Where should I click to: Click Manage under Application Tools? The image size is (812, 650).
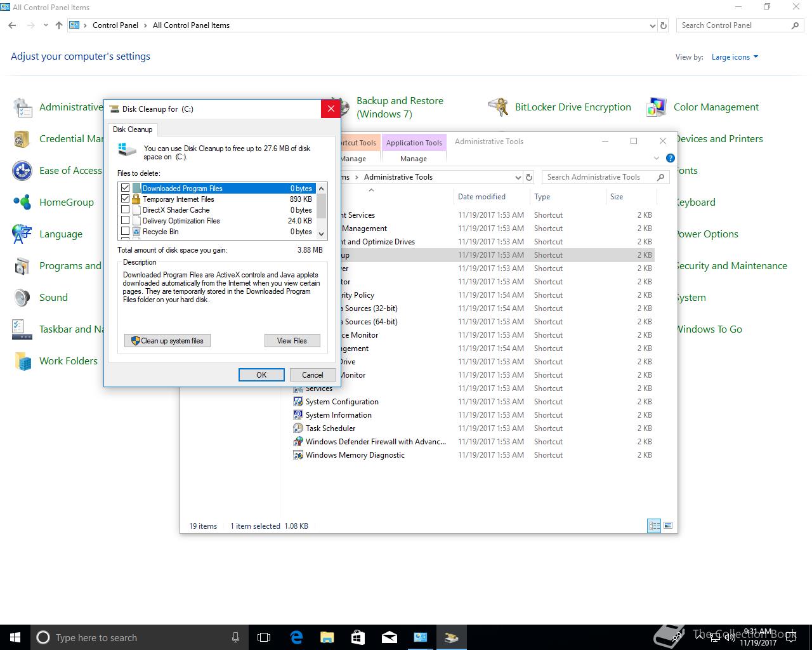tap(414, 159)
